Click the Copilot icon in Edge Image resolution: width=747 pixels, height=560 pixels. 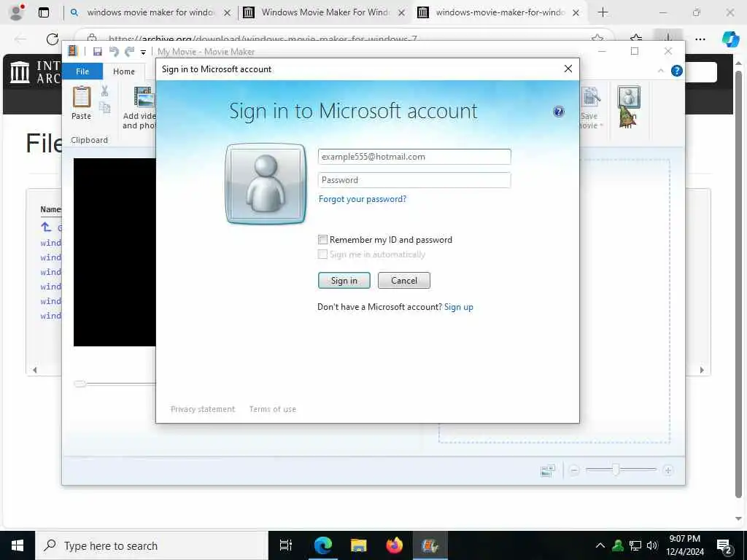tap(729, 39)
